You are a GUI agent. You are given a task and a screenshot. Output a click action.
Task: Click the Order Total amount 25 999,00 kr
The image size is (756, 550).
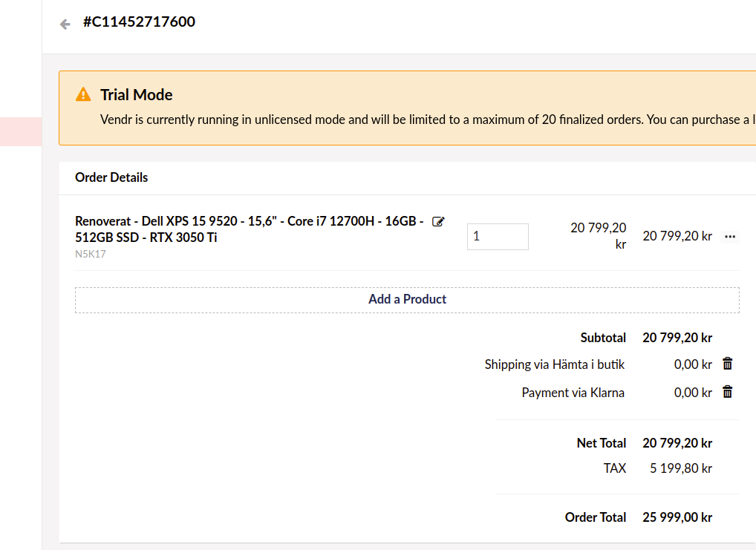click(677, 517)
